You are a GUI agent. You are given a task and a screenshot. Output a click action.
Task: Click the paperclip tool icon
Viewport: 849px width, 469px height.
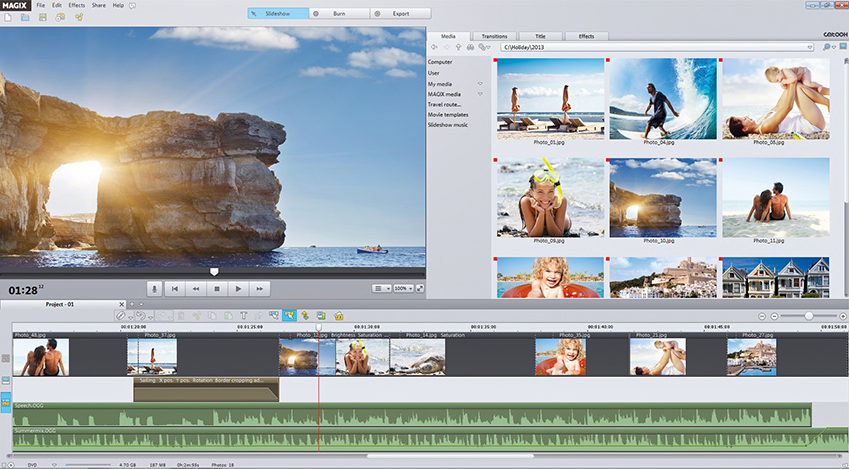121,315
